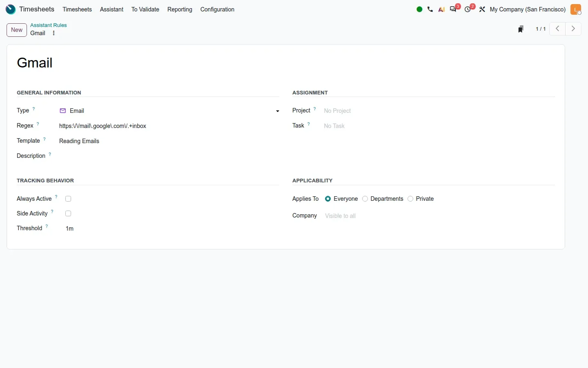Click the empty Description field
588x368 pixels.
(x=169, y=156)
